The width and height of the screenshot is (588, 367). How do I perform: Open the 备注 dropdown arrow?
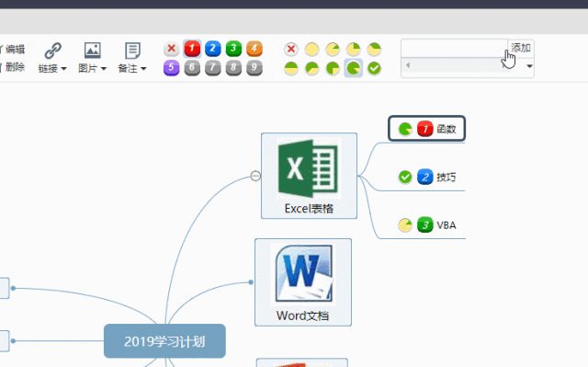(x=143, y=69)
